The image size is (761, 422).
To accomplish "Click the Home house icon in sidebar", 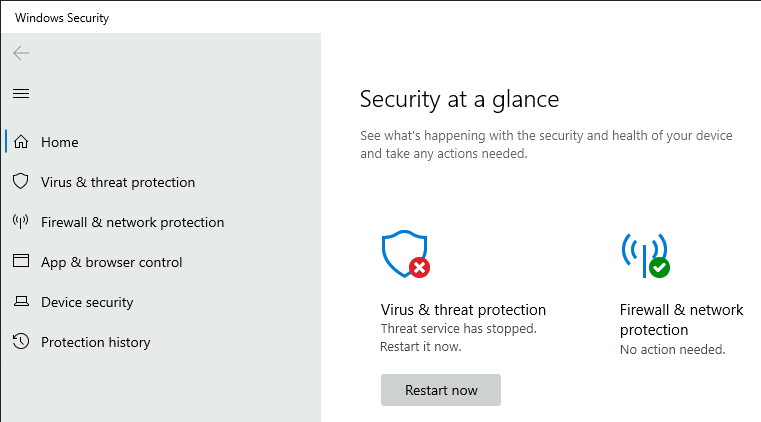I will click(x=21, y=142).
